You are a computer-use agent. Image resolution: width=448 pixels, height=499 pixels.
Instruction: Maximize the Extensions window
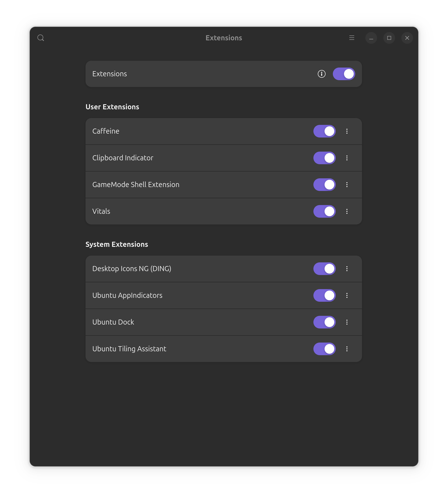(x=389, y=38)
